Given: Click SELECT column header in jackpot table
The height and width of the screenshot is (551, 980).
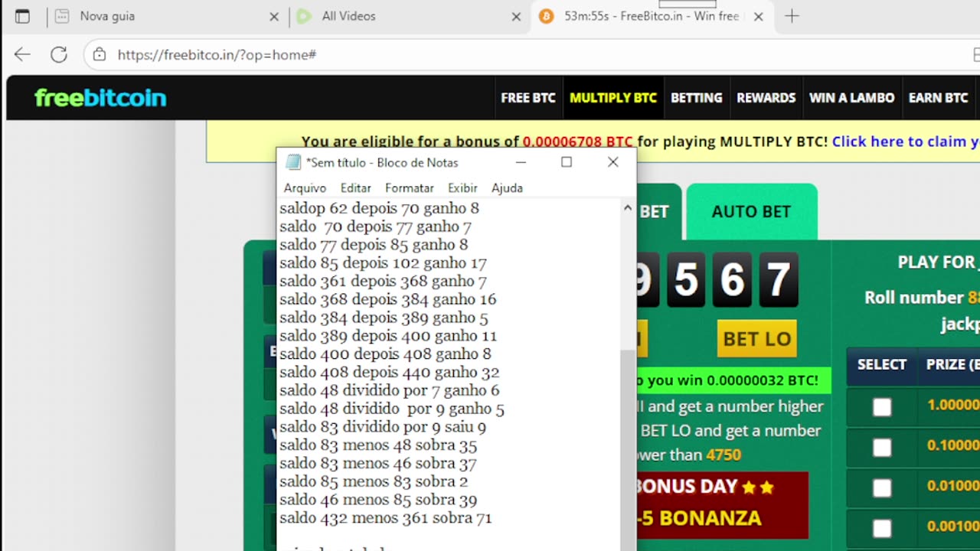Looking at the screenshot, I should click(882, 364).
